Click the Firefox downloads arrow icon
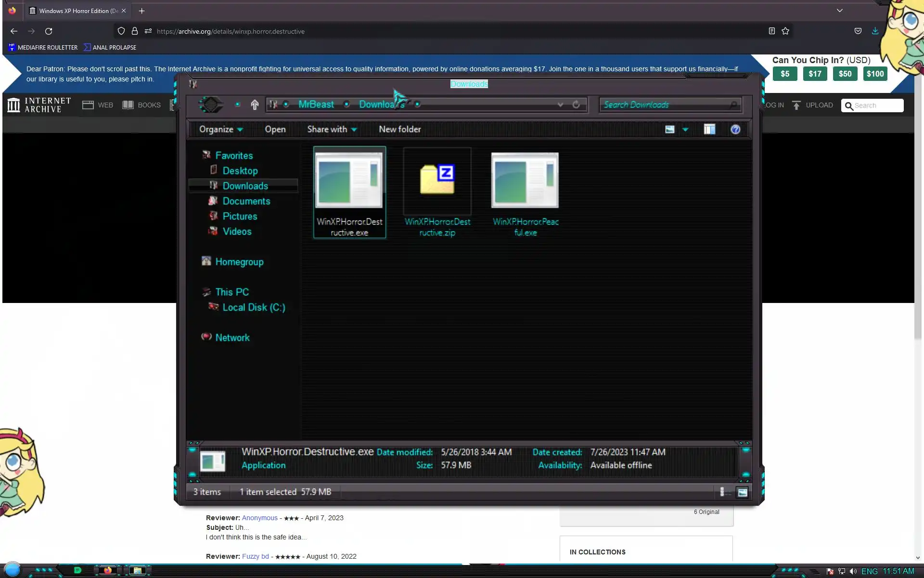 pos(875,31)
